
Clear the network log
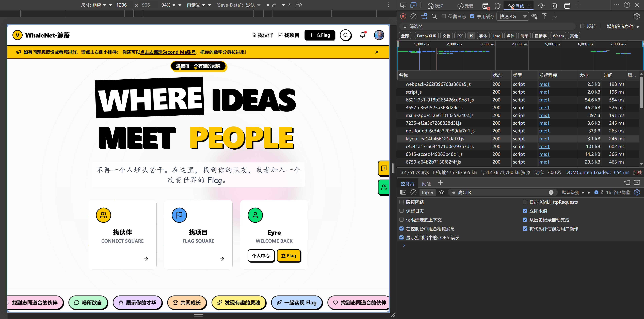point(413,16)
